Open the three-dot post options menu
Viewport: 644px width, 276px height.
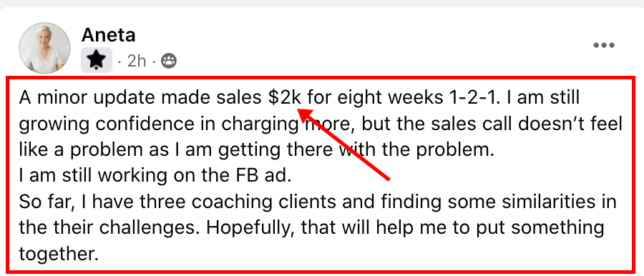tap(604, 45)
